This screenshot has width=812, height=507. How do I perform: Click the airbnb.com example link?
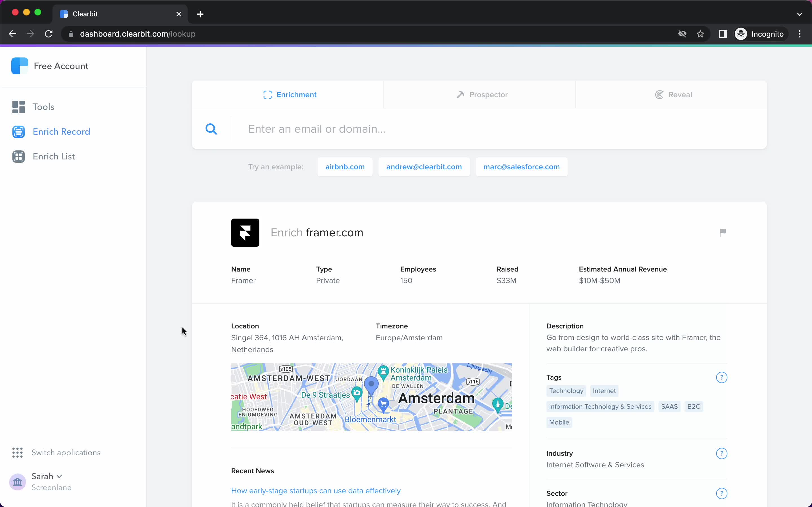click(345, 166)
